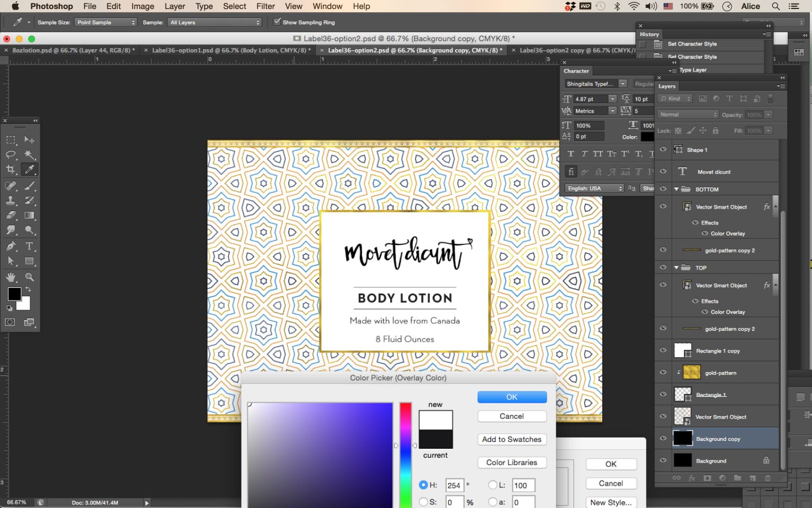
Task: Click the hue slider rainbow strip
Action: 405,450
